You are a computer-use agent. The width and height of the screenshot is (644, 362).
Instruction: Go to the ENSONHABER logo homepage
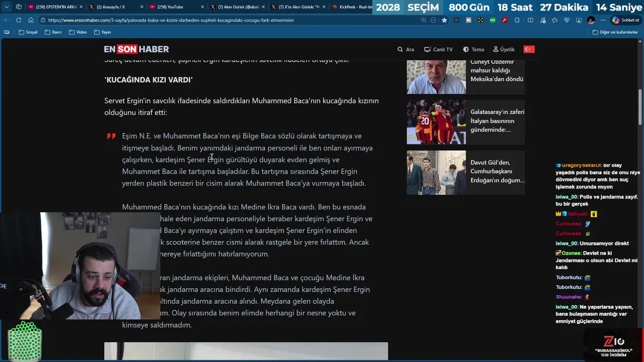pyautogui.click(x=136, y=49)
